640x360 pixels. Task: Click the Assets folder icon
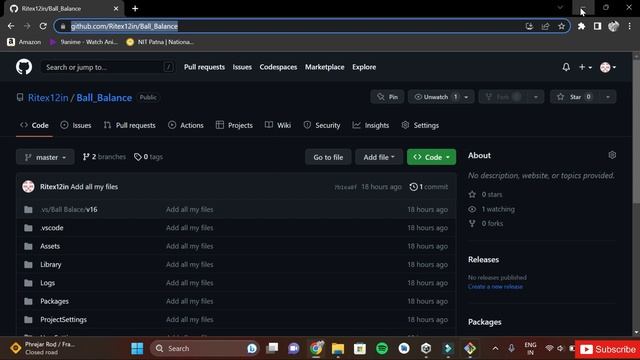coord(28,246)
